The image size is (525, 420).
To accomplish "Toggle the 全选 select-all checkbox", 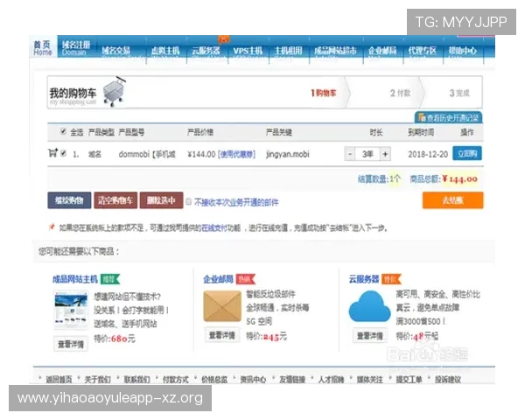I will pyautogui.click(x=63, y=131).
